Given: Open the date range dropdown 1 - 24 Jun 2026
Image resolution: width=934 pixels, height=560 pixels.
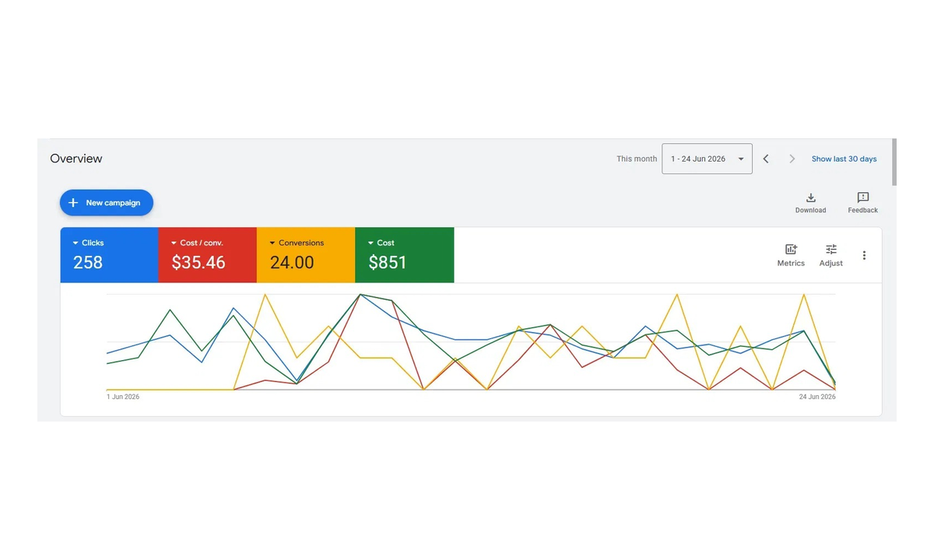Looking at the screenshot, I should [x=707, y=159].
